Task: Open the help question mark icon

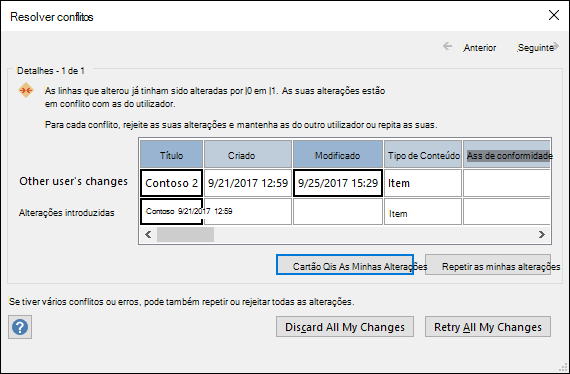Action: point(20,327)
